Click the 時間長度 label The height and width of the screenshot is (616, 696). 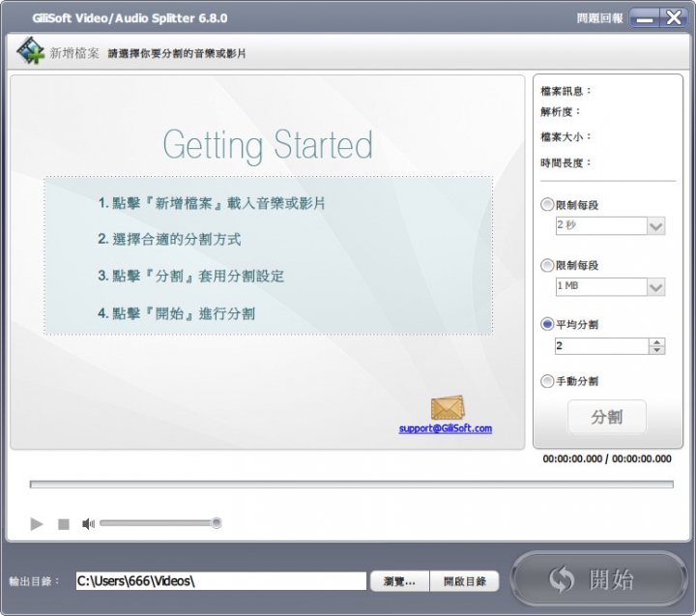coord(565,163)
